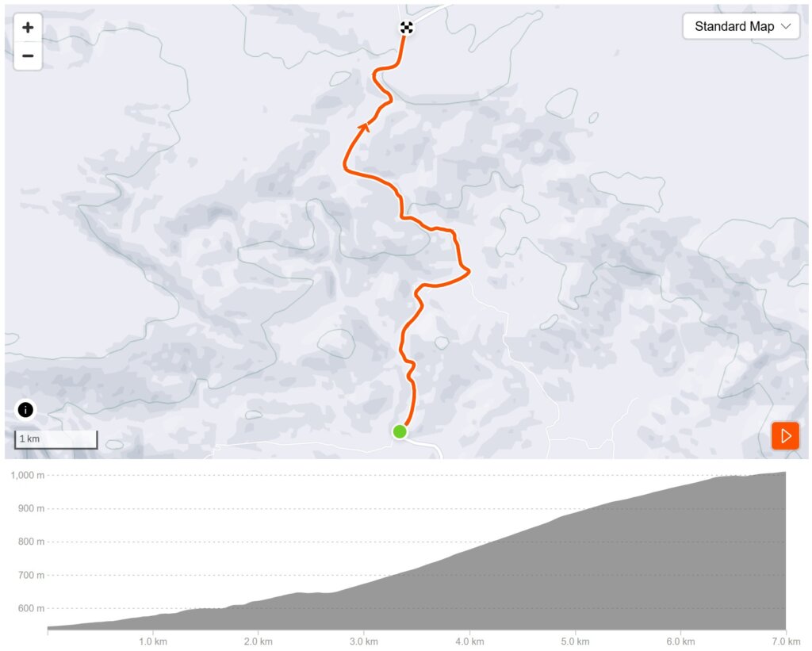Click the chevron beside Standard Map
Viewport: 812px width, 651px height.
point(786,26)
